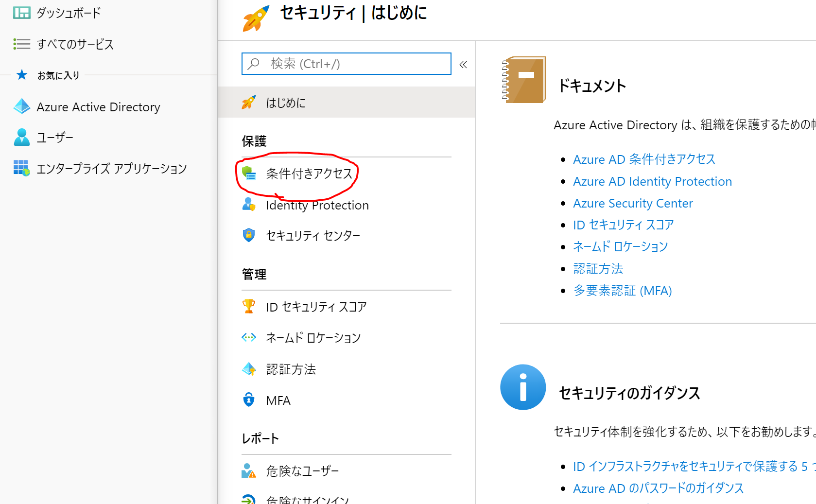Click the レポート section heading
816x504 pixels.
tap(260, 438)
